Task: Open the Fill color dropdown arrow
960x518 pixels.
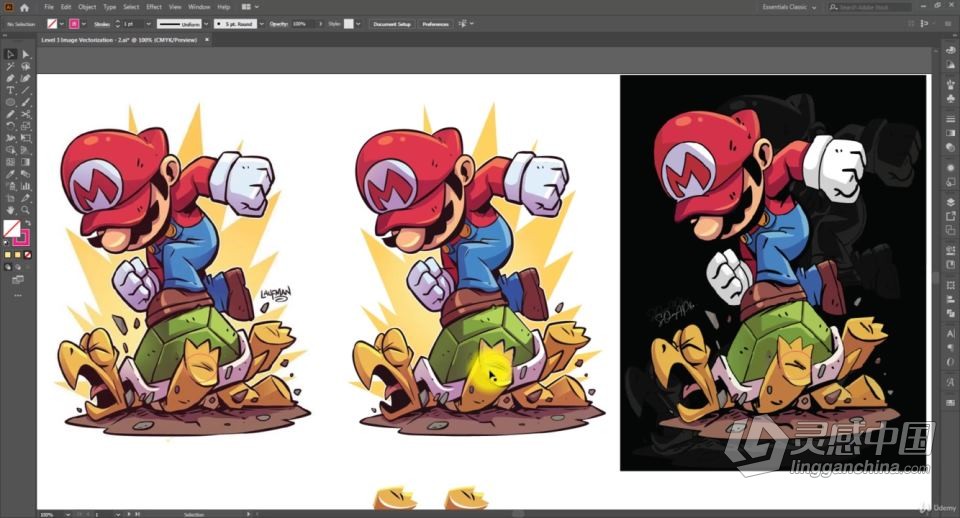Action: pyautogui.click(x=62, y=24)
